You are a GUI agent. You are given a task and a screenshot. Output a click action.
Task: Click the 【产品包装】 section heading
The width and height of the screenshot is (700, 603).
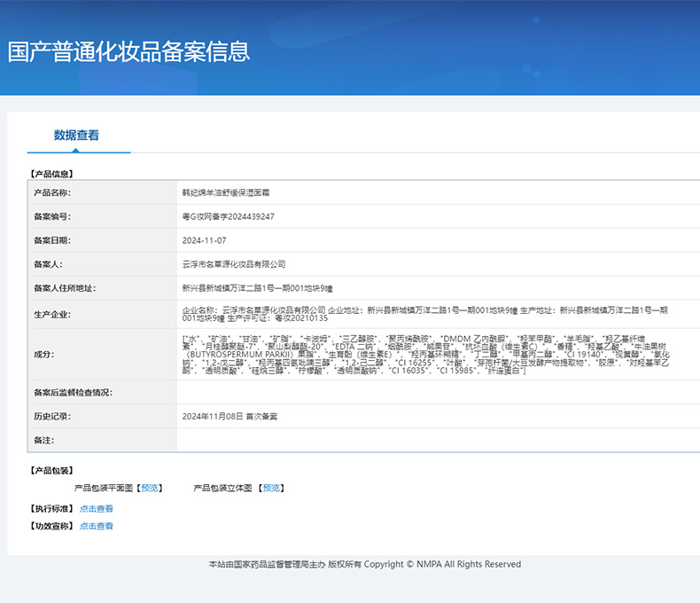51,470
